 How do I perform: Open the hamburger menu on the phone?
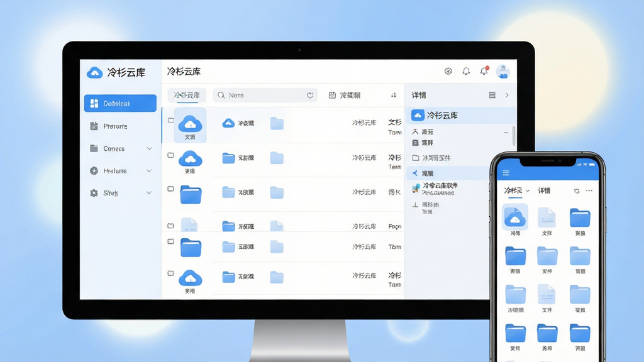(506, 173)
